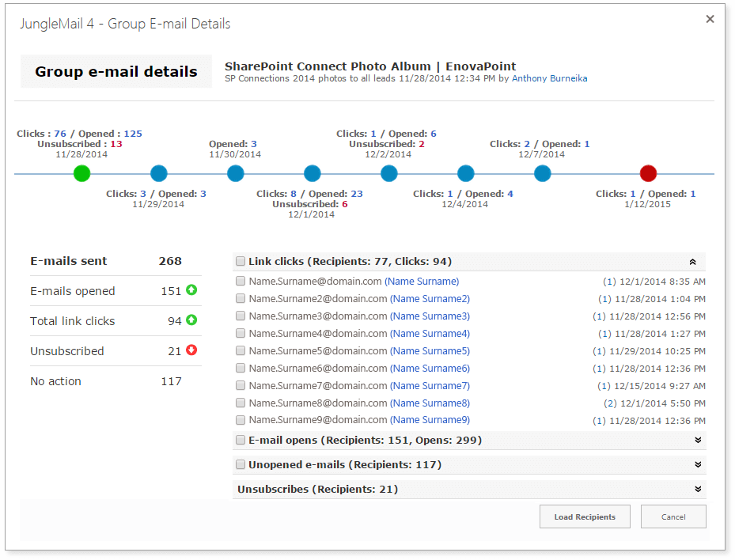Check the Link clicks header checkbox
Screen dimensions: 735x560
[x=241, y=260]
